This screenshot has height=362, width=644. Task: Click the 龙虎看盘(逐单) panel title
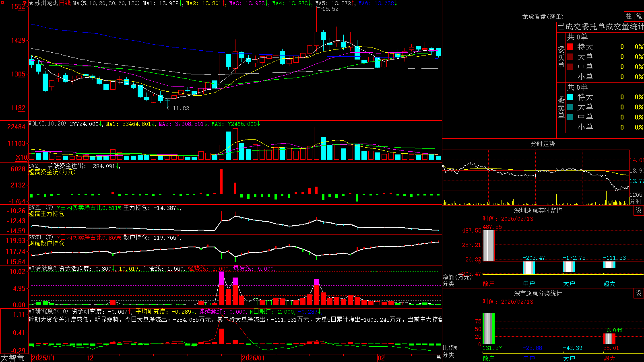543,16
